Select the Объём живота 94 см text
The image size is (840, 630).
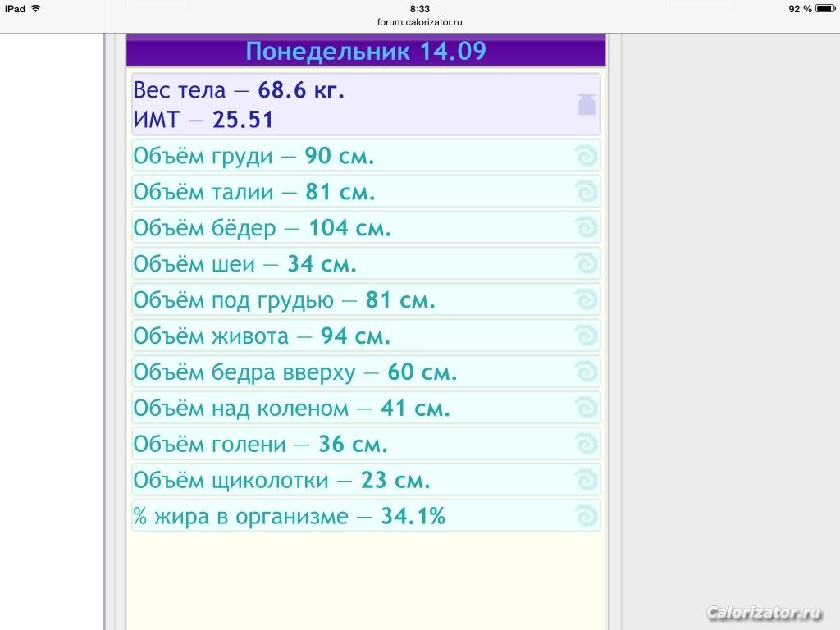point(262,336)
